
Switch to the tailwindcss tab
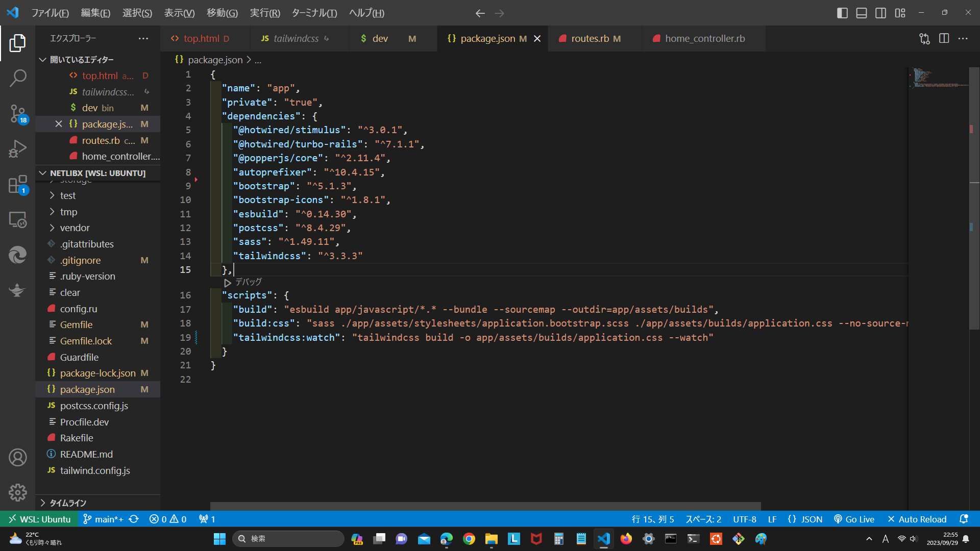[x=299, y=39]
